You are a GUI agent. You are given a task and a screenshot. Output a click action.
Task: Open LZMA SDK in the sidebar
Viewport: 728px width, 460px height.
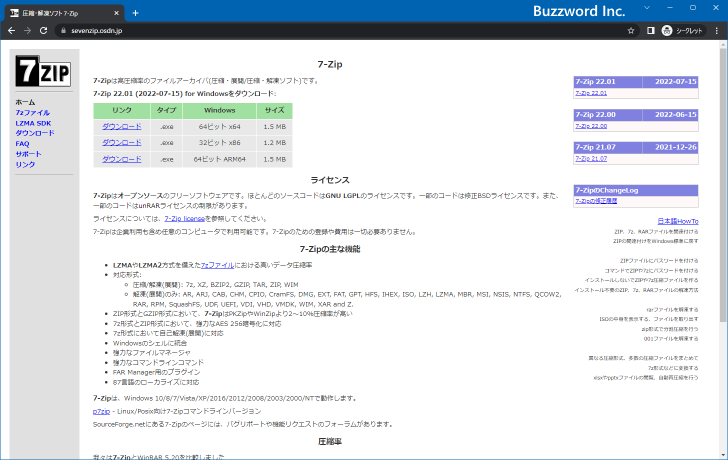33,123
